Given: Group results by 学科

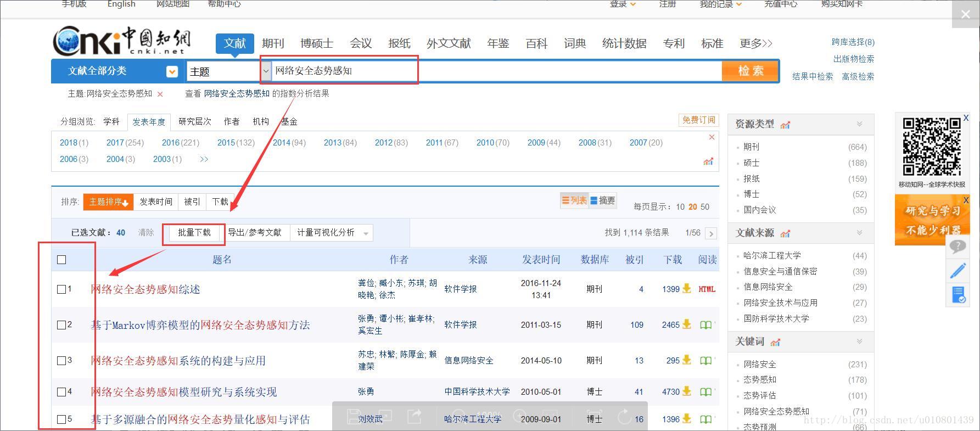Looking at the screenshot, I should [111, 121].
